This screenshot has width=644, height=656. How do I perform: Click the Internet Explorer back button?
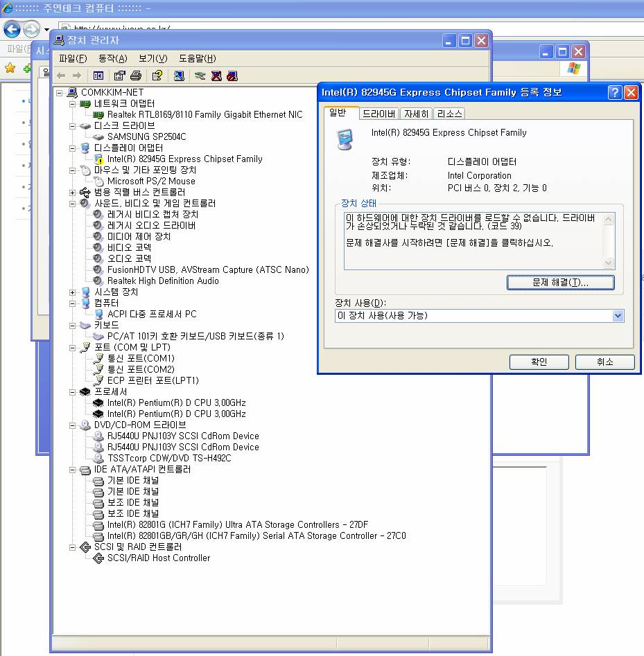pos(12,29)
